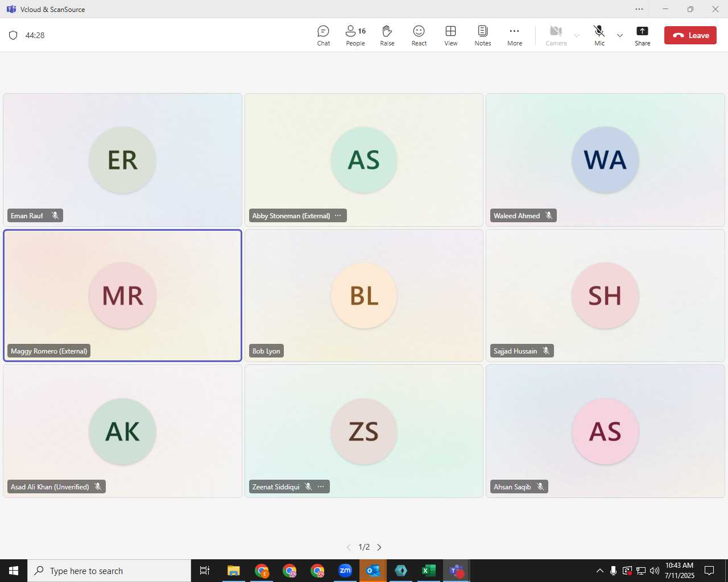The image size is (728, 582).
Task: Click Sajjad Hussain name label
Action: (515, 351)
